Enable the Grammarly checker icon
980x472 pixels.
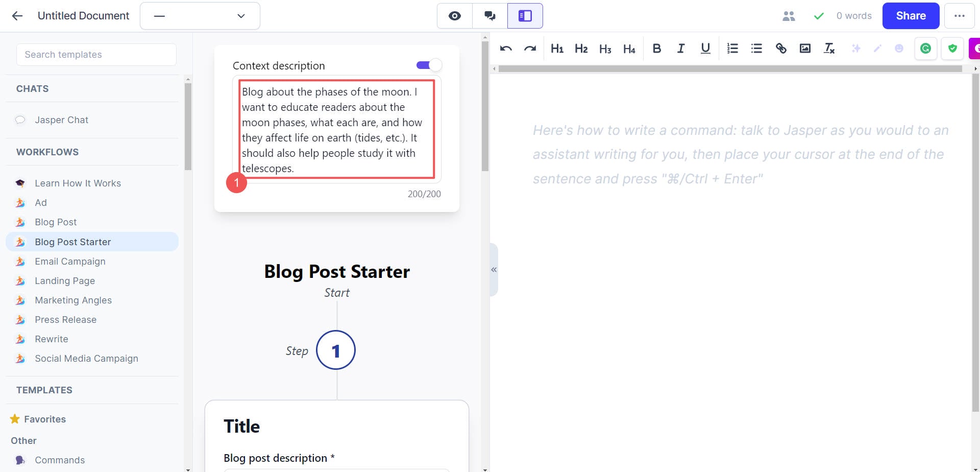click(926, 48)
